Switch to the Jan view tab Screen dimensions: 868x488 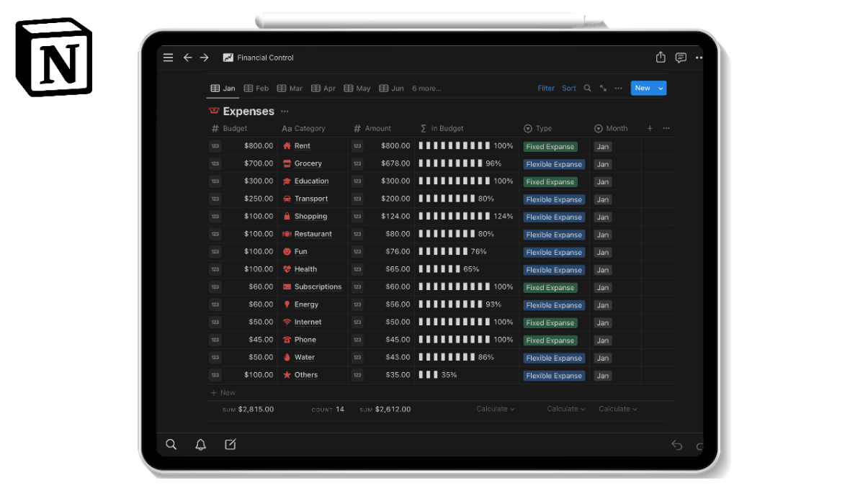(x=223, y=89)
